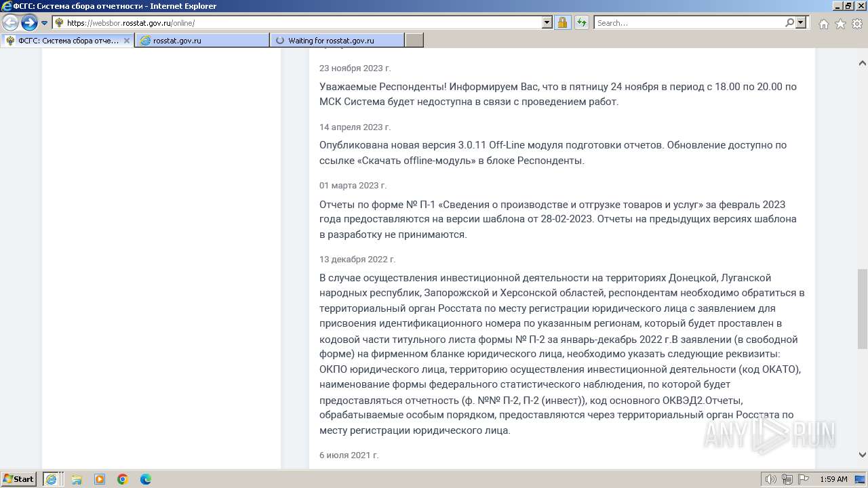Click the 1:59 AM system clock

(833, 479)
